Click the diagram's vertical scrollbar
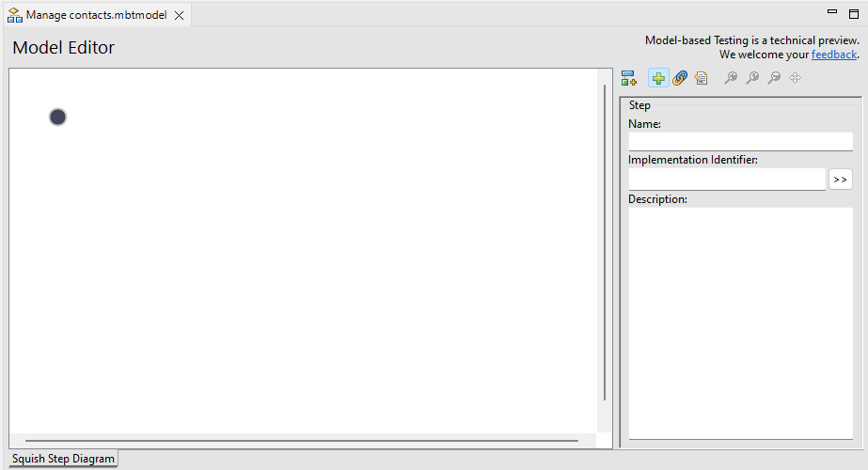Screen dimensions: 868x470 605,243
